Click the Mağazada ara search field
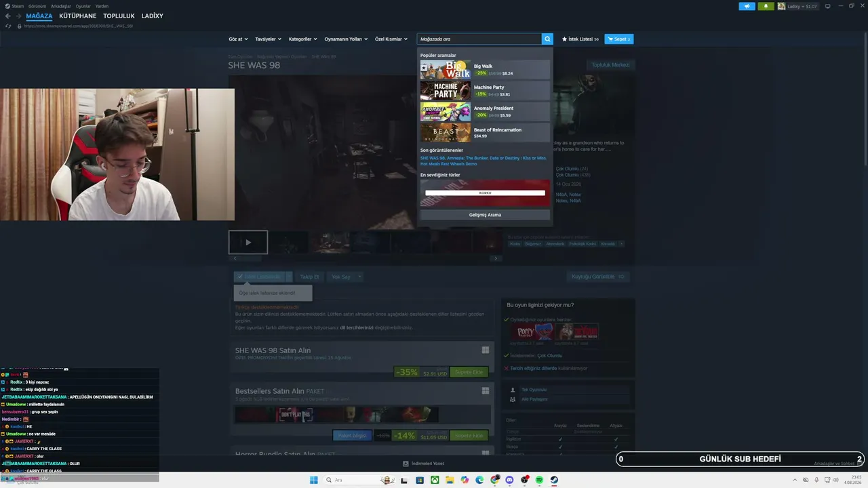The image size is (868, 488). (x=479, y=39)
